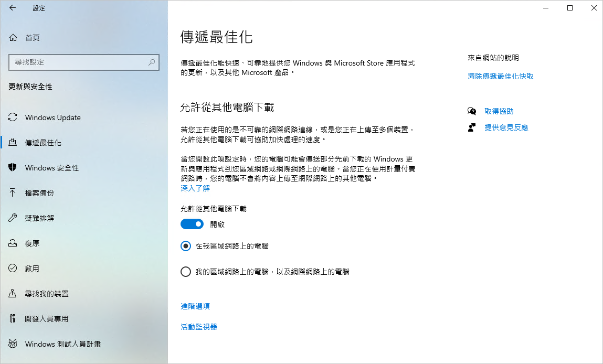Focus the 尋找設定 search field
Screen dimensions: 603x364
click(84, 62)
